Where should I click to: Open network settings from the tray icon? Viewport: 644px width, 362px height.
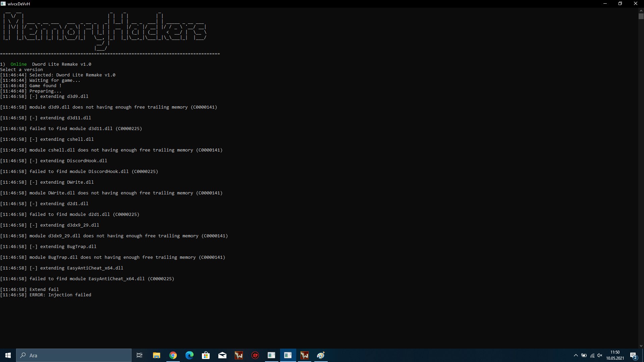[592, 355]
